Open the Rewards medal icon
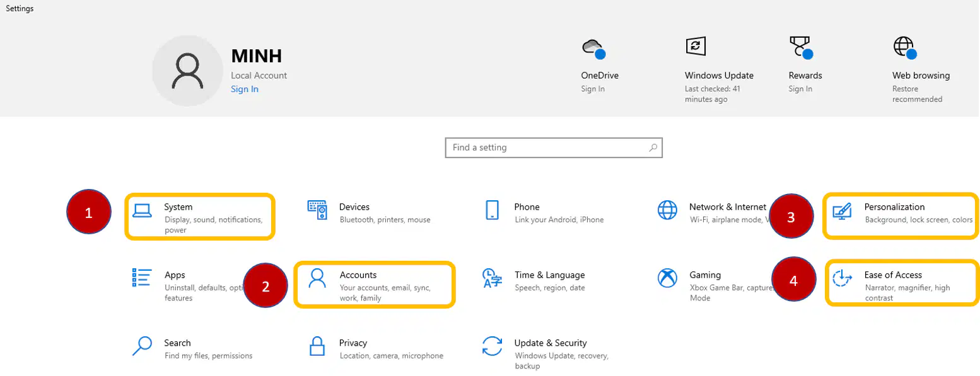Viewport: 980px width, 376px height. pos(801,48)
